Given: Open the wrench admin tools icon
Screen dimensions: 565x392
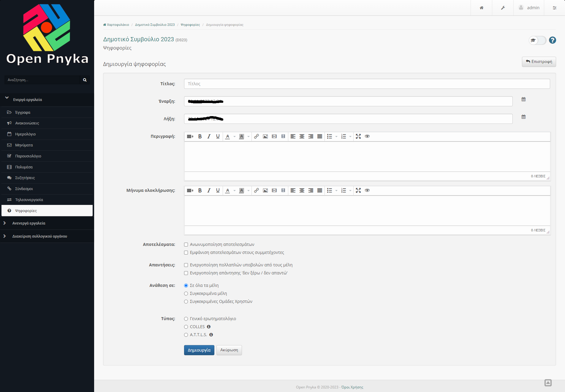Looking at the screenshot, I should [503, 8].
